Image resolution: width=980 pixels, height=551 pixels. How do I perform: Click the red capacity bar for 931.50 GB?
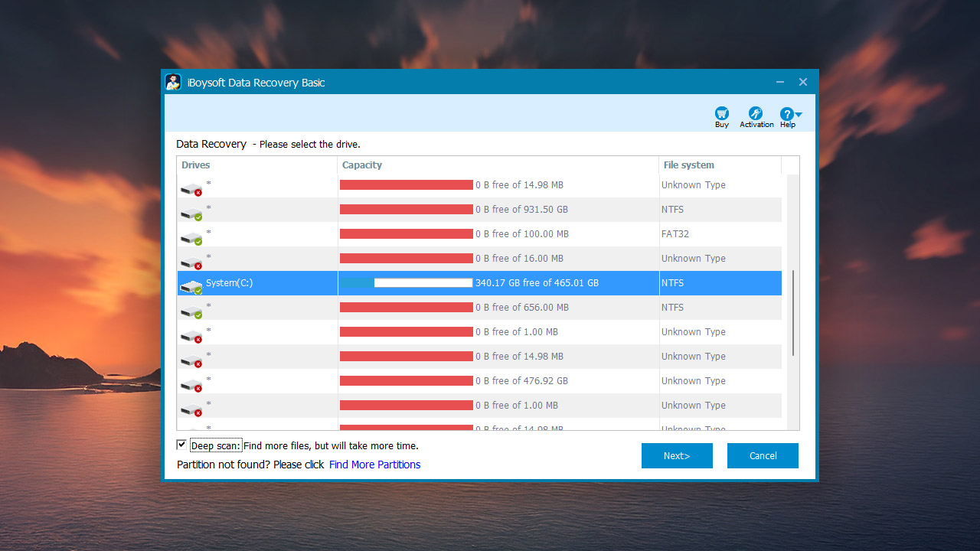coord(407,210)
